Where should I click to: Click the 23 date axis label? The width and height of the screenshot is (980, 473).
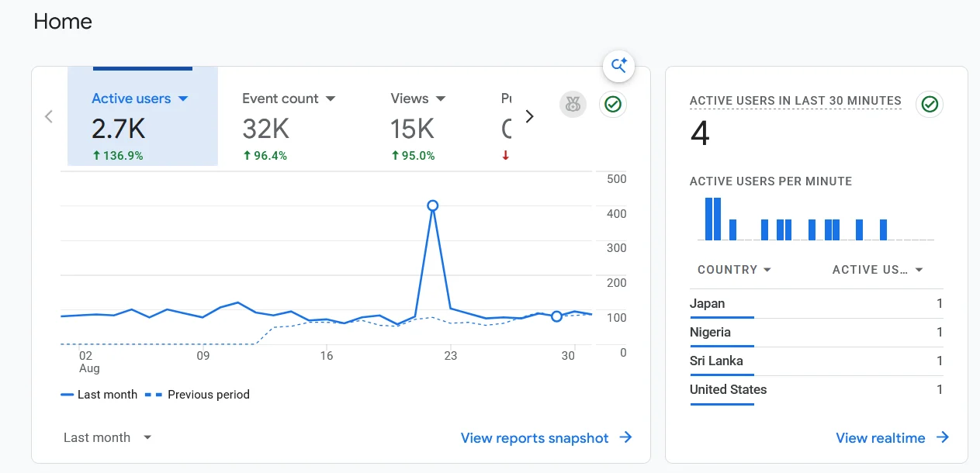coord(450,356)
